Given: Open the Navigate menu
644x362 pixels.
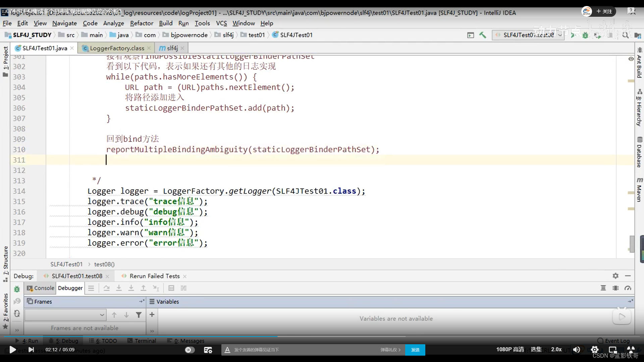Looking at the screenshot, I should click(64, 23).
